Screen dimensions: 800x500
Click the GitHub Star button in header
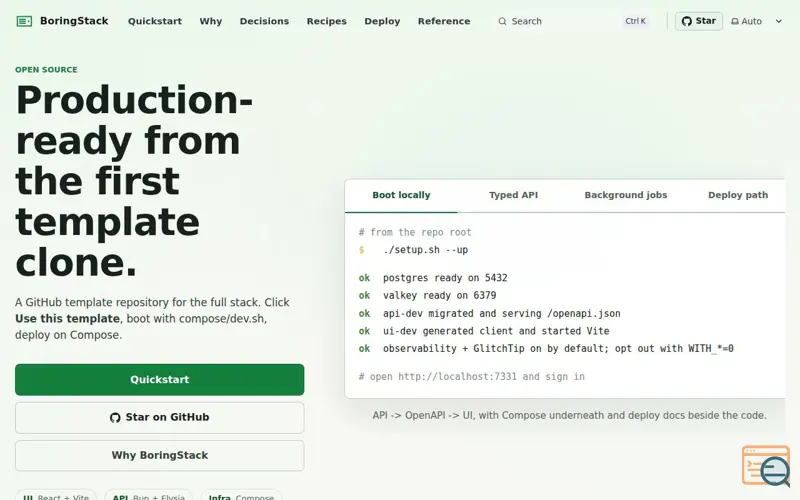pyautogui.click(x=698, y=21)
